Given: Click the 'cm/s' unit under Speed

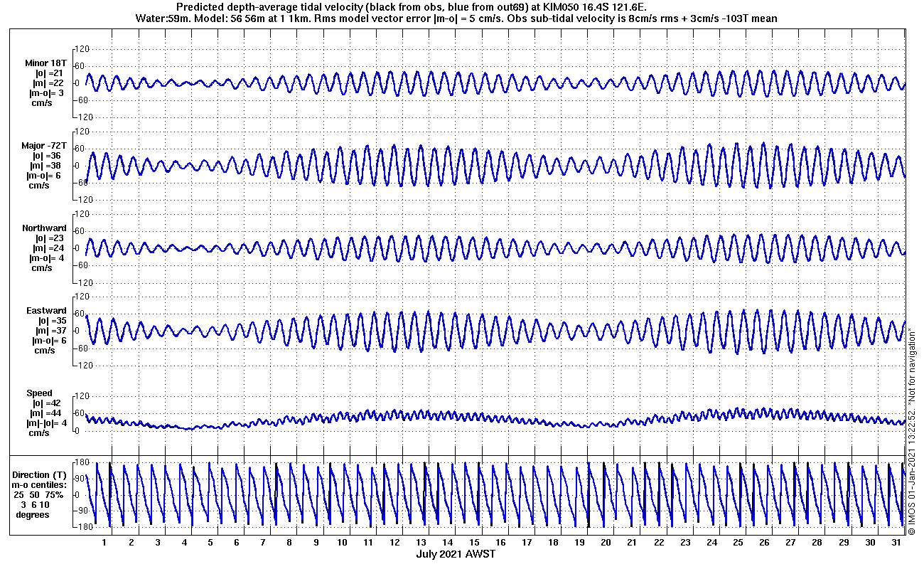Looking at the screenshot, I should pyautogui.click(x=39, y=432).
